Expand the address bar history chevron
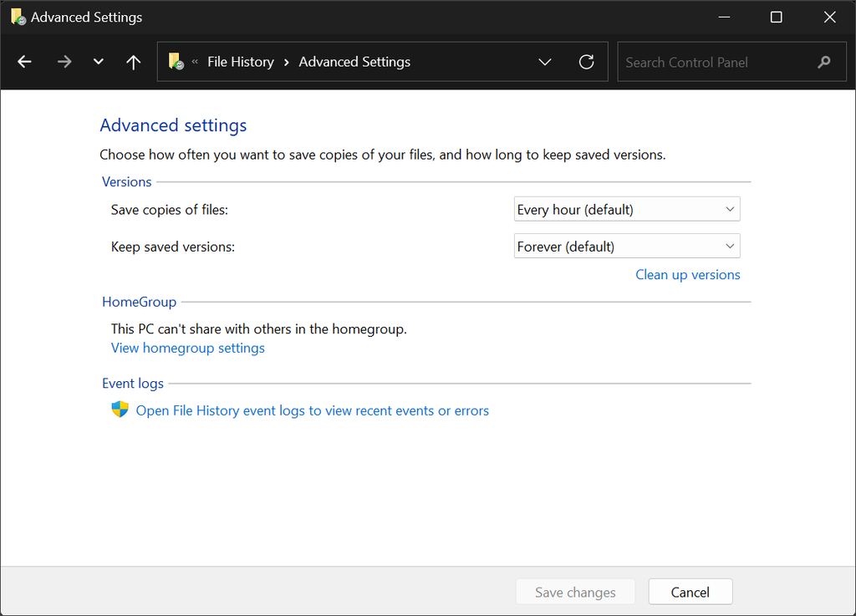 [x=545, y=61]
